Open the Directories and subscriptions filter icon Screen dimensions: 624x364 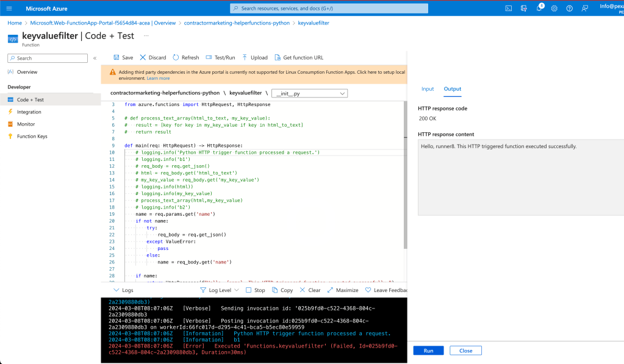coord(524,9)
